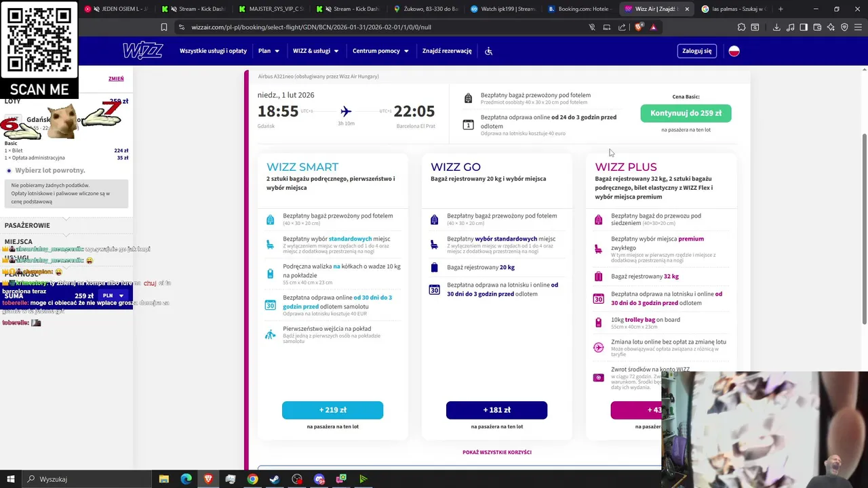Image resolution: width=868 pixels, height=488 pixels.
Task: Open OBS Studio from the taskbar
Action: [297, 479]
